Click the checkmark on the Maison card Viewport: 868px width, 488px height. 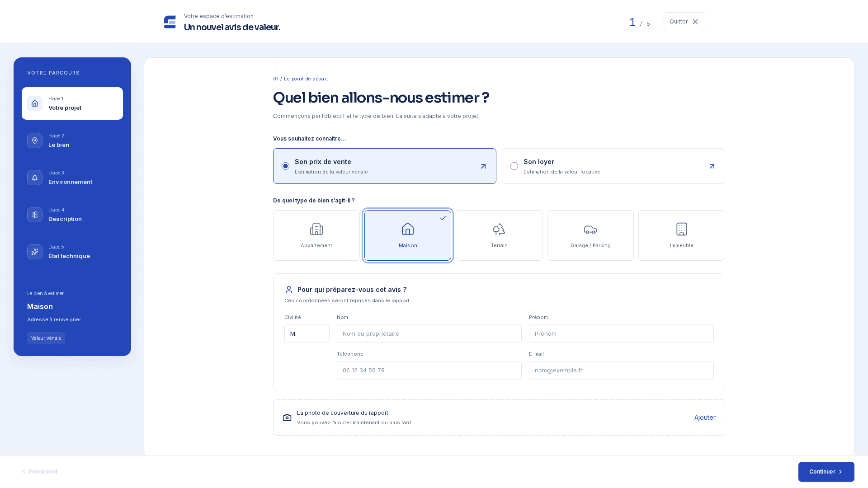(443, 218)
